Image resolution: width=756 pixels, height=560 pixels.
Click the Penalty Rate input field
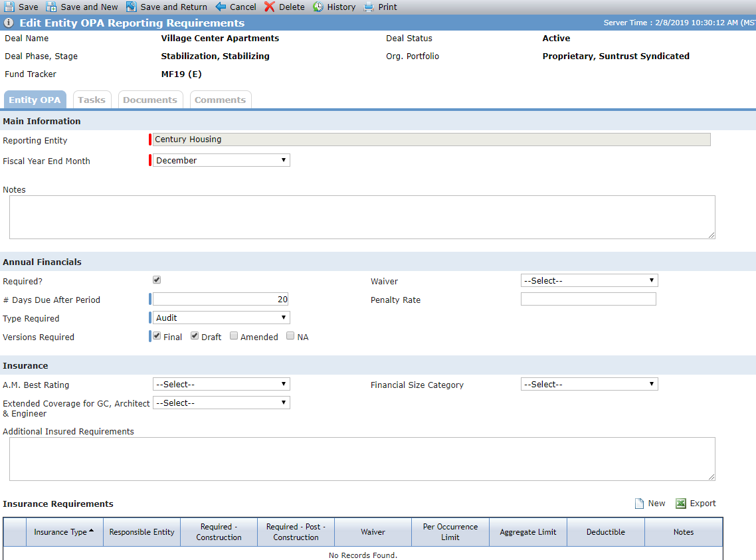click(x=588, y=300)
